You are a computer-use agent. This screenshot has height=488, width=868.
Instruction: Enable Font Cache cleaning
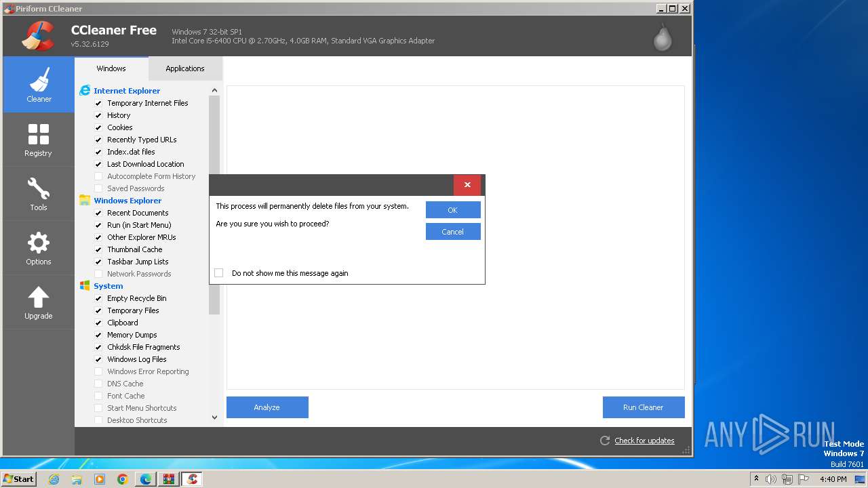click(98, 396)
